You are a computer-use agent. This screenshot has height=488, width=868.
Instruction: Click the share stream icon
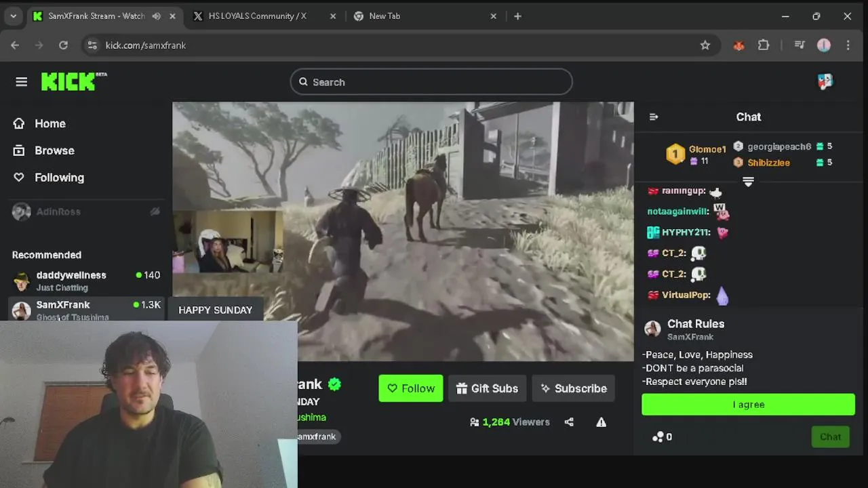[569, 422]
